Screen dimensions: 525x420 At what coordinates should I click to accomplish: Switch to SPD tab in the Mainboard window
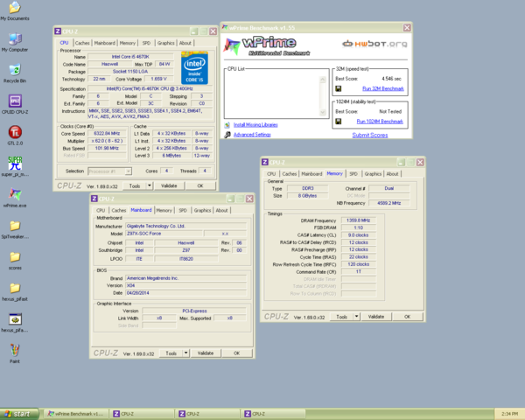pyautogui.click(x=183, y=210)
